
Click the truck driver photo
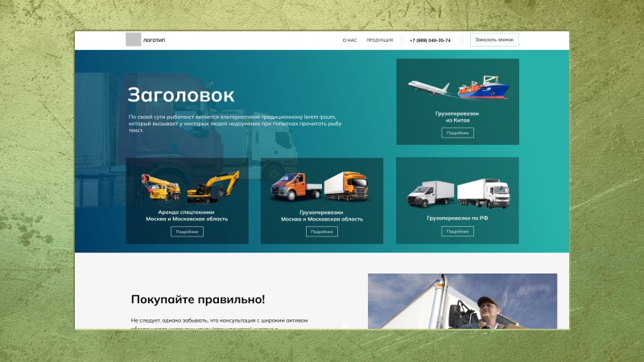point(462,301)
